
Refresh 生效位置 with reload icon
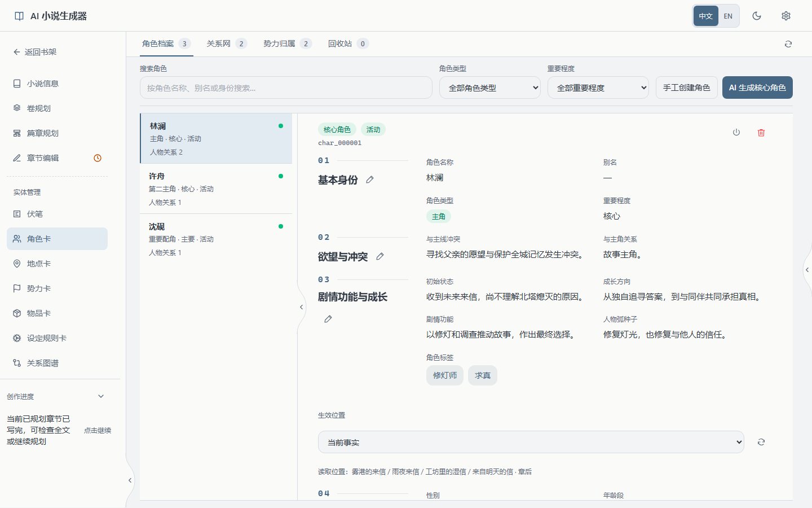tap(761, 442)
